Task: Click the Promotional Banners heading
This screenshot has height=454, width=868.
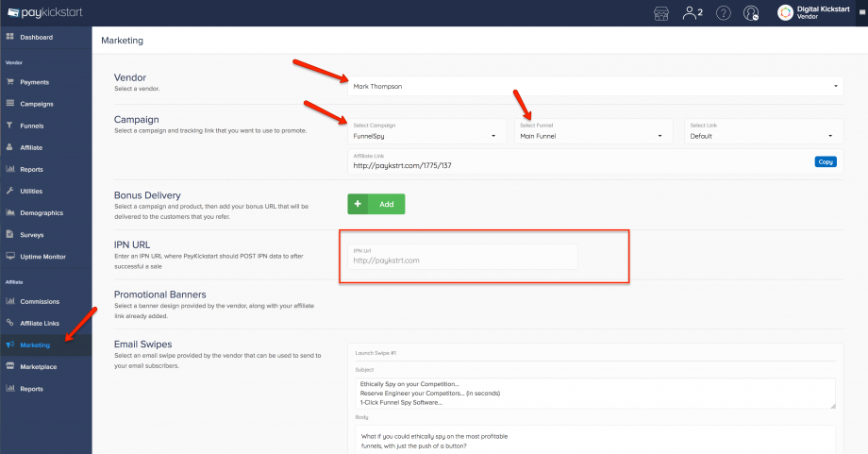Action: coord(160,294)
